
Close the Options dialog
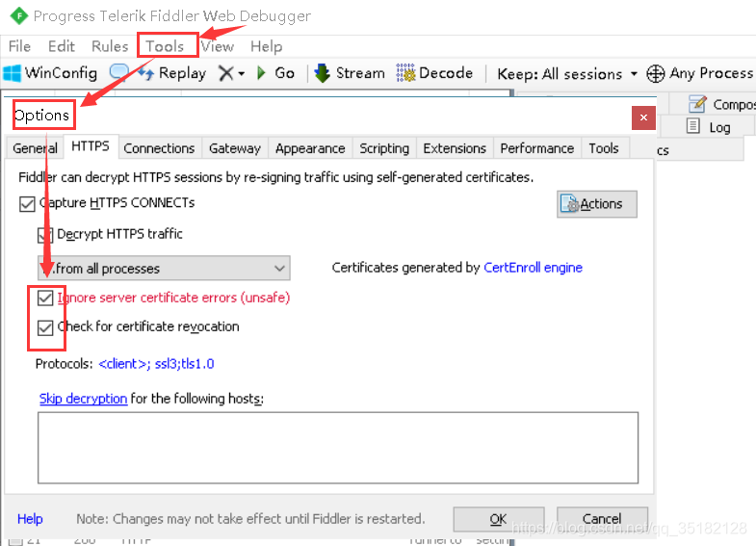tap(643, 117)
